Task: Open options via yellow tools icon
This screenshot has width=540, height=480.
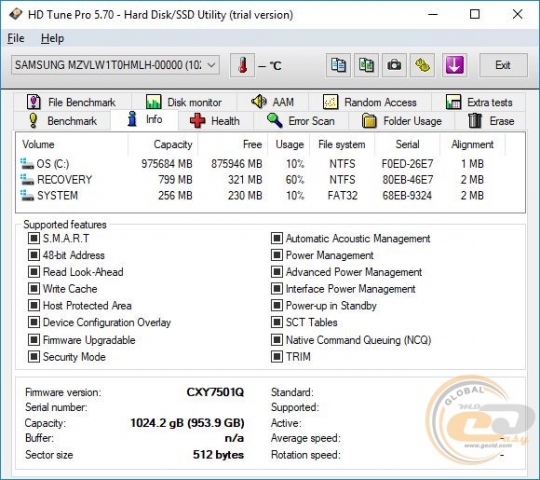Action: click(422, 65)
